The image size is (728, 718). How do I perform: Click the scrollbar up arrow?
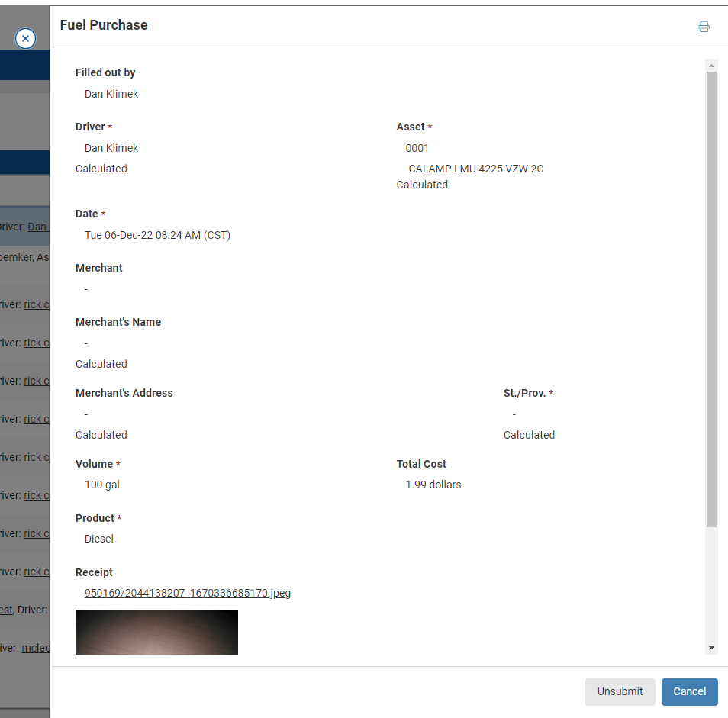click(711, 66)
